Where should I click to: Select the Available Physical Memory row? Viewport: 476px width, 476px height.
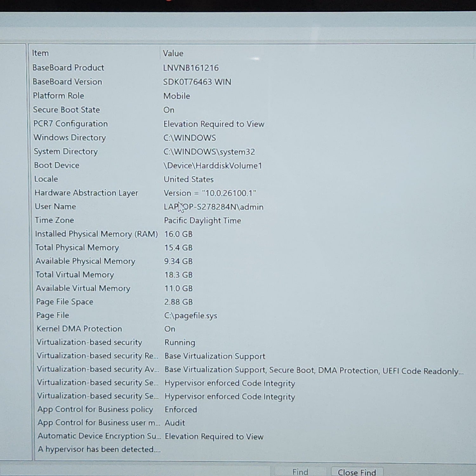point(85,261)
